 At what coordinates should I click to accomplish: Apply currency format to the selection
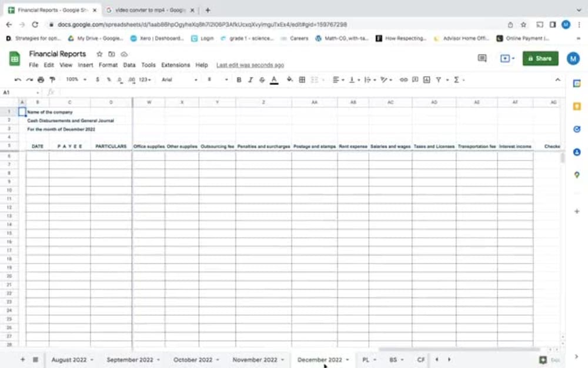point(96,79)
